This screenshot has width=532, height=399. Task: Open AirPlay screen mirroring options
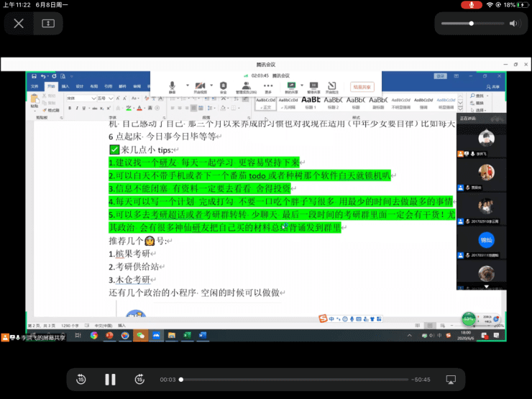451,379
